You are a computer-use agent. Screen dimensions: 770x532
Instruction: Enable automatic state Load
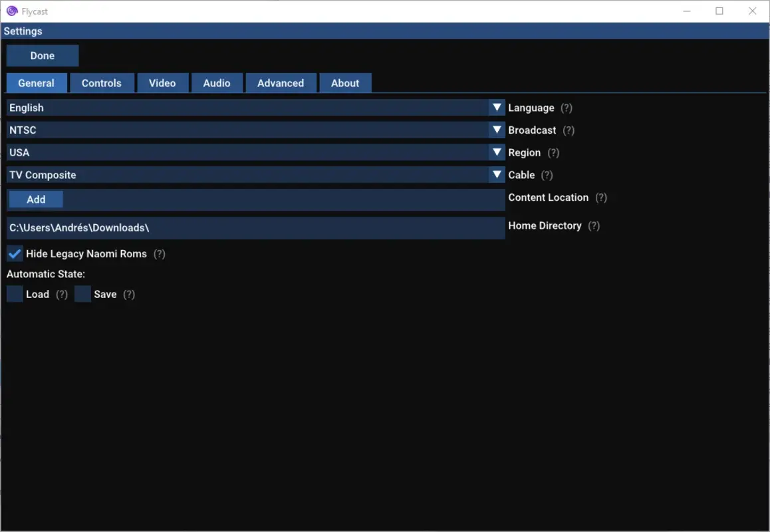[x=15, y=293]
